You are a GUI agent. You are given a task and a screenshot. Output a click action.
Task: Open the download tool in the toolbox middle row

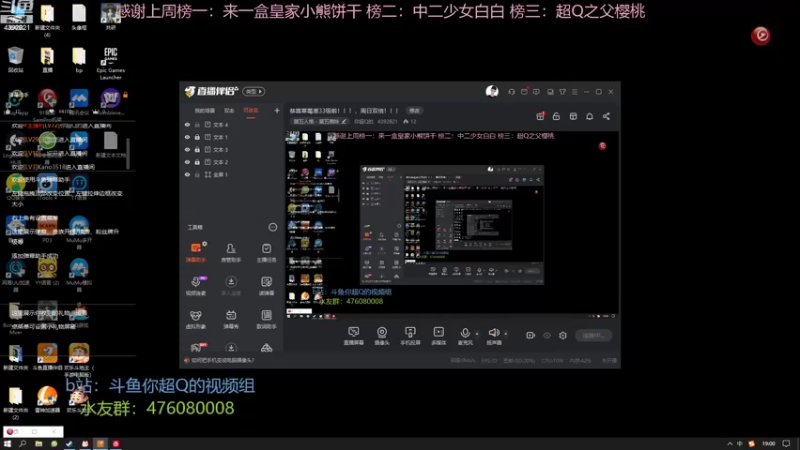[x=231, y=286]
